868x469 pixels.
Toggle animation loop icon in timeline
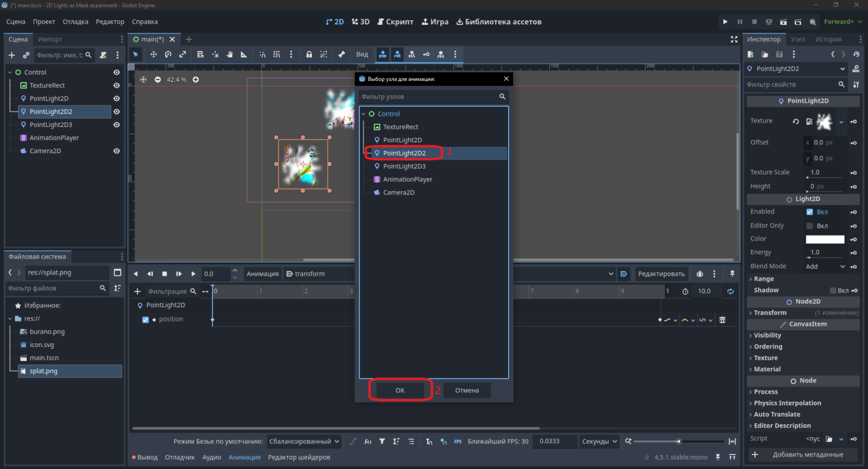click(x=730, y=291)
